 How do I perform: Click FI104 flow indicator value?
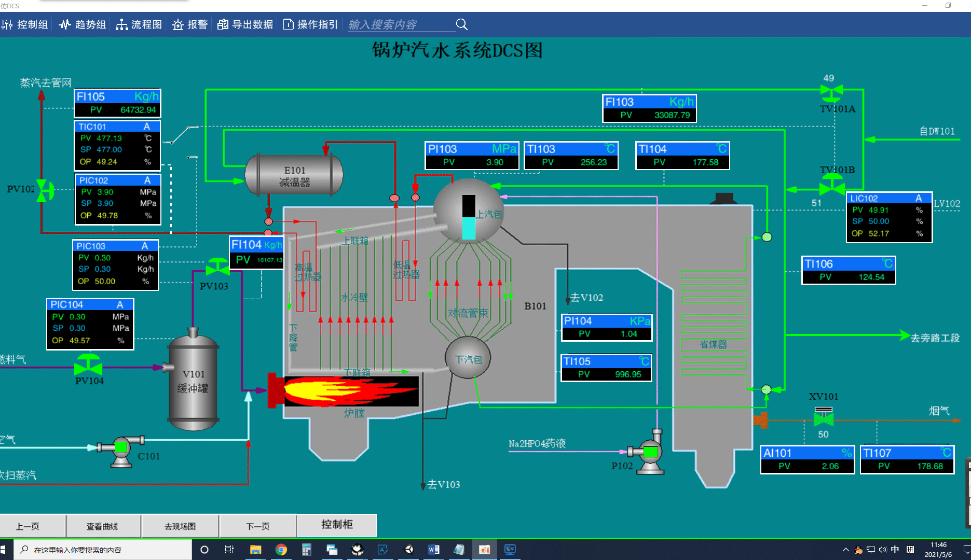click(269, 260)
